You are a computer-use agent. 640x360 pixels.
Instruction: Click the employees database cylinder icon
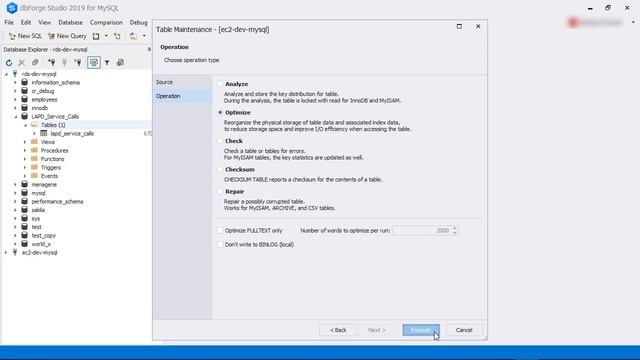pos(24,100)
